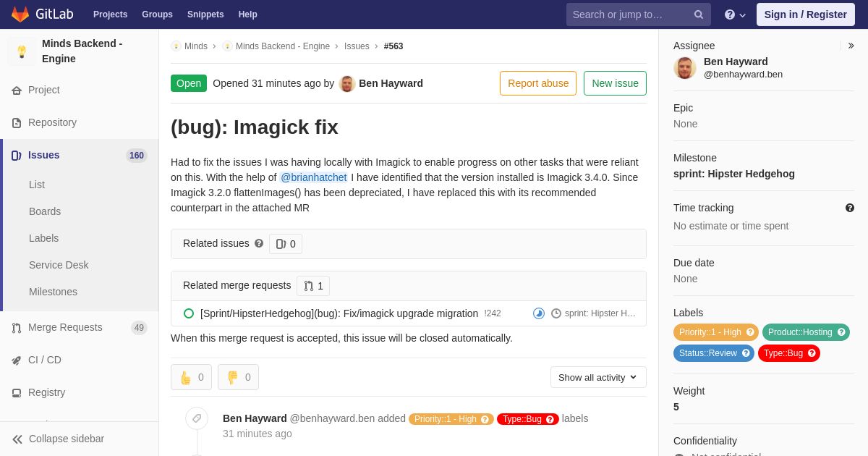Open the Fix/imagick upgrade migration merge request

pyautogui.click(x=339, y=313)
